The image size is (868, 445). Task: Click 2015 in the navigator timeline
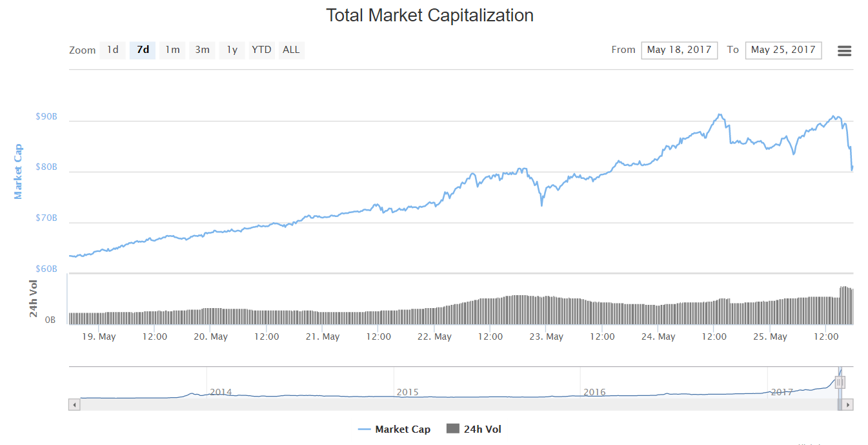tap(408, 392)
